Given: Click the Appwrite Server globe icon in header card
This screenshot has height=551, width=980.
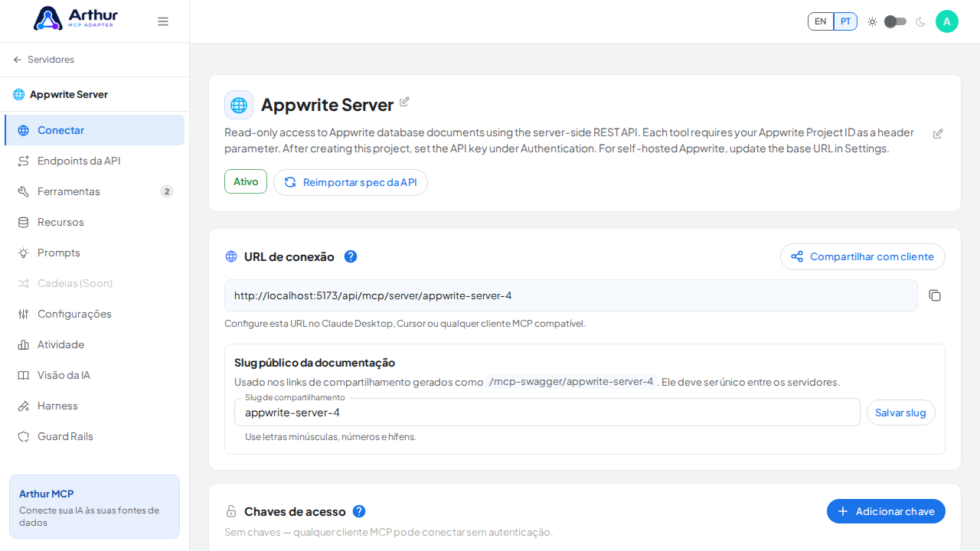Looking at the screenshot, I should click(x=239, y=105).
